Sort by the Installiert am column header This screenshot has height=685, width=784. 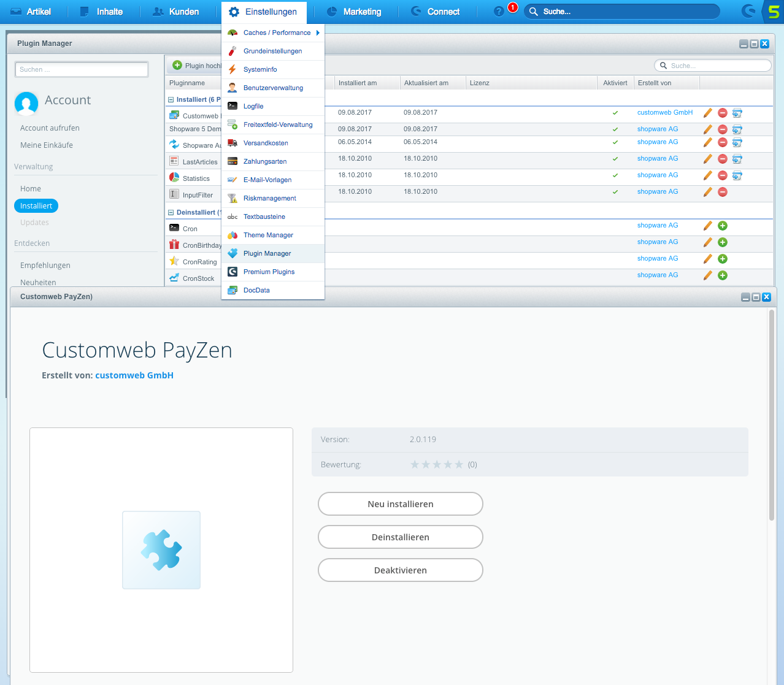(x=367, y=83)
